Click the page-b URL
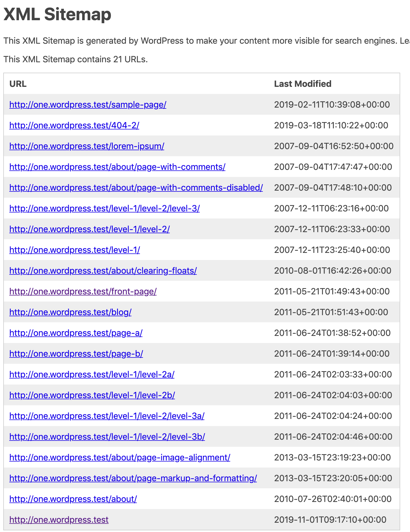Screen dimensions: 410x532 [x=76, y=354]
